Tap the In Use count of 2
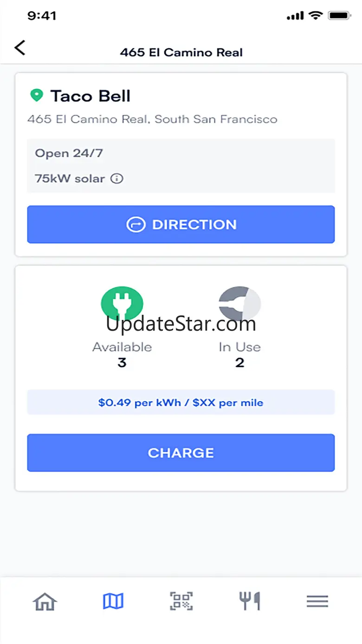This screenshot has width=362, height=644. point(239,363)
